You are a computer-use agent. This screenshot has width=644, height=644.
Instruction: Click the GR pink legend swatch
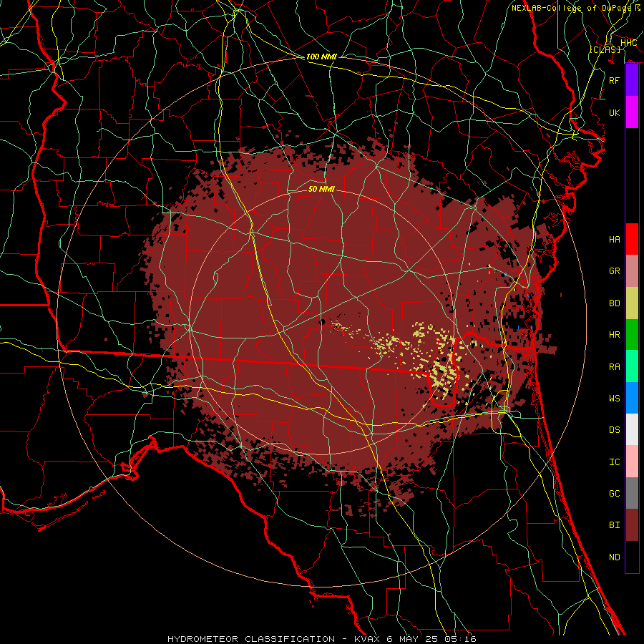pyautogui.click(x=632, y=271)
